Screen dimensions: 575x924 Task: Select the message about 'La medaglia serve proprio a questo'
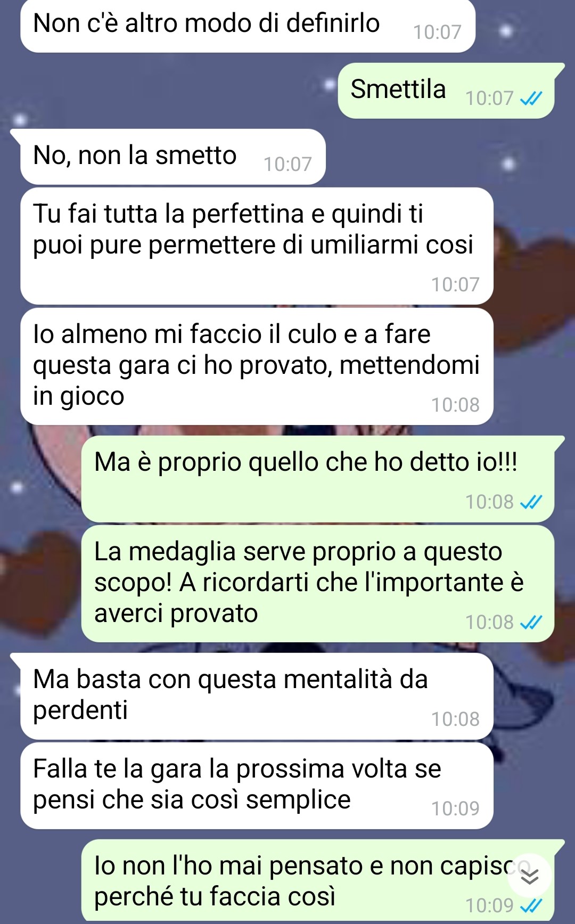(318, 584)
